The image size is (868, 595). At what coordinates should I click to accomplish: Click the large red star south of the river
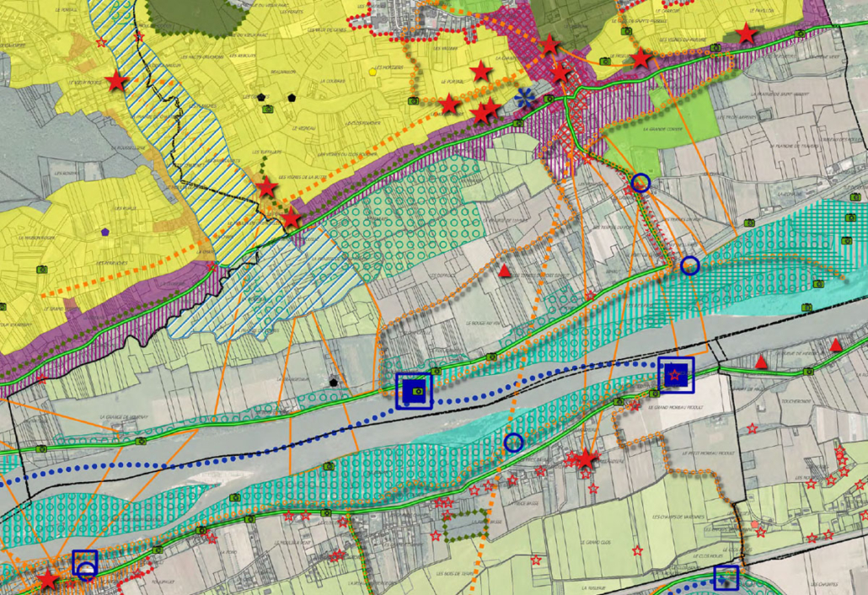[x=587, y=458]
